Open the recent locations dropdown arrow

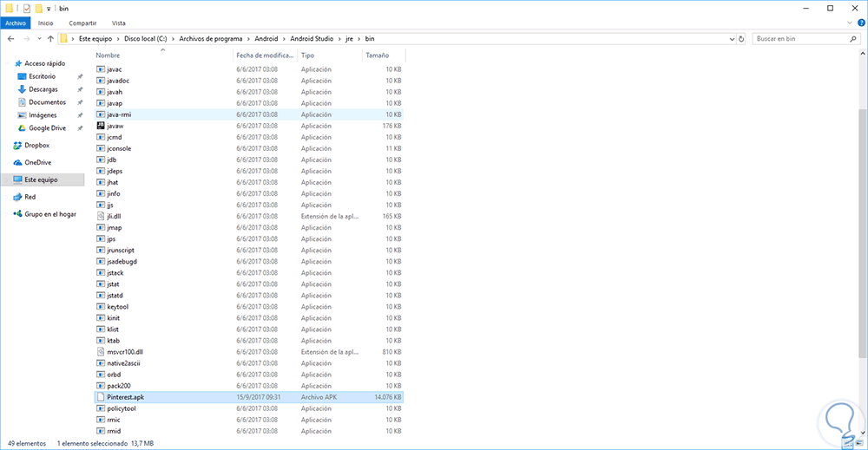(39, 39)
